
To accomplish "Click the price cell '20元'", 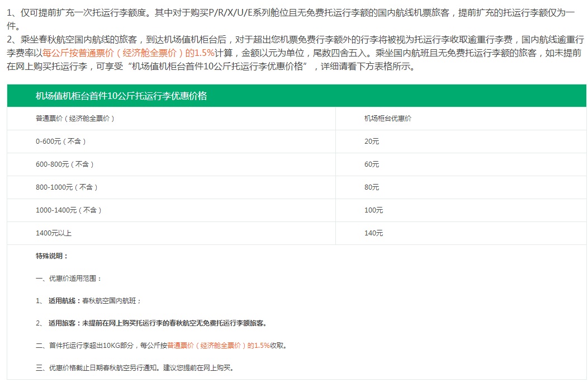I will pos(461,142).
